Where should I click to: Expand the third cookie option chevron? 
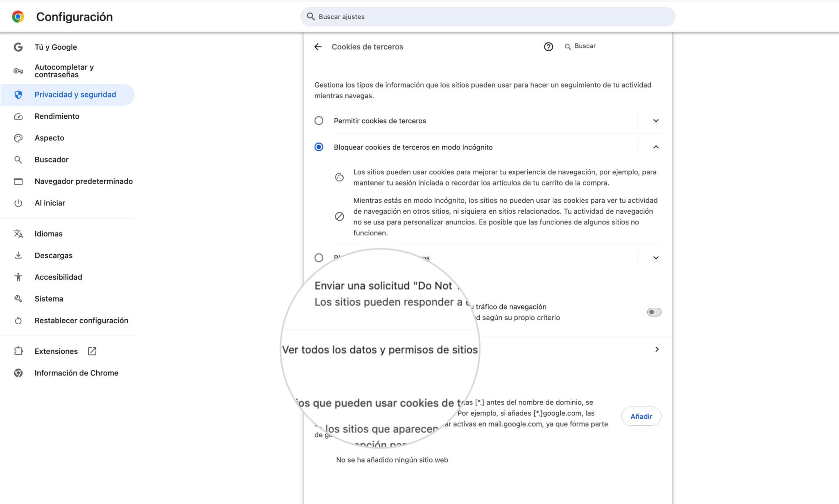656,258
